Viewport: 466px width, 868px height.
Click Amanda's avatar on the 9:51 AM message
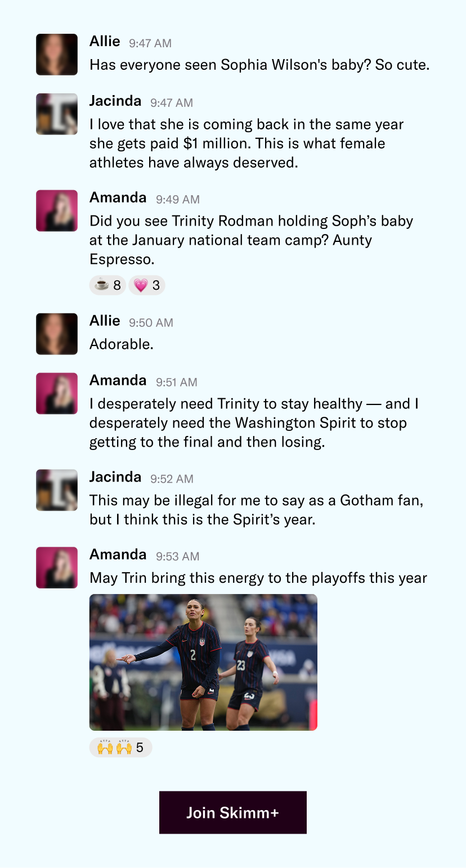click(57, 394)
